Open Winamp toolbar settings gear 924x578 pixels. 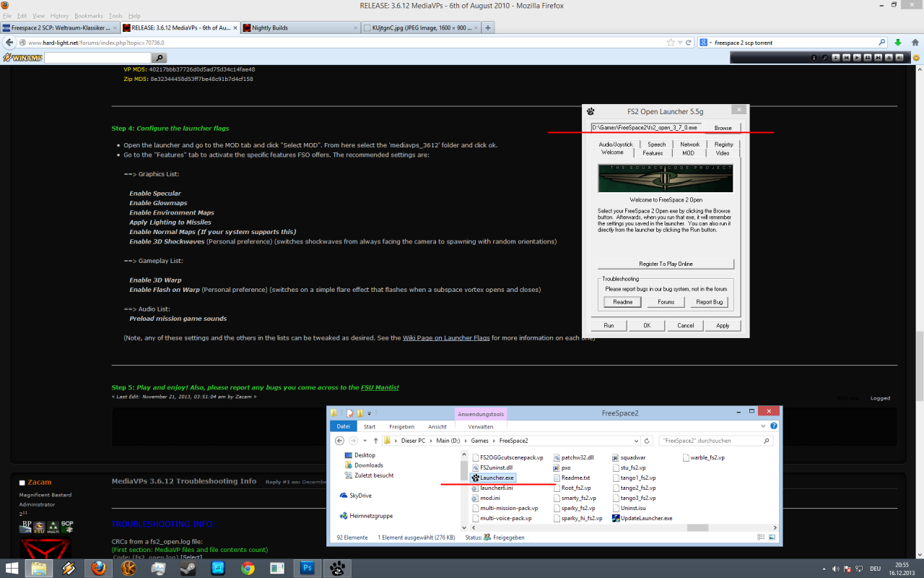point(916,58)
